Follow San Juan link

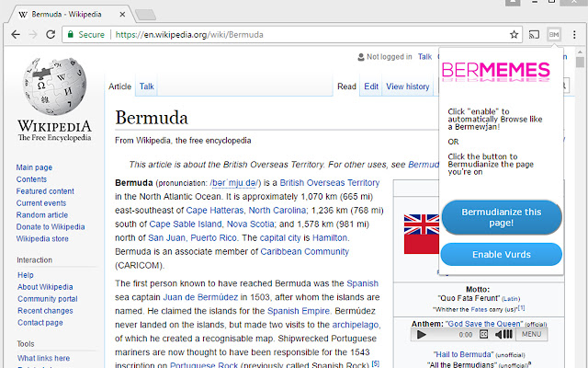point(166,238)
